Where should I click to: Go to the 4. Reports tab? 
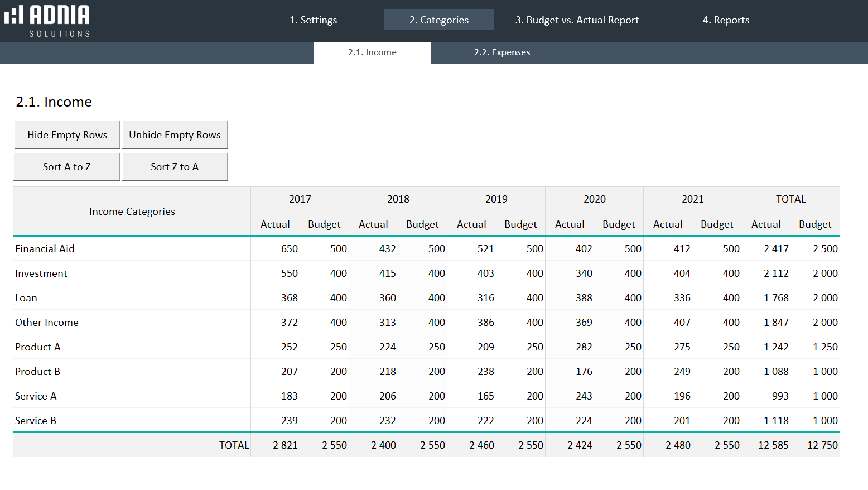(x=725, y=20)
